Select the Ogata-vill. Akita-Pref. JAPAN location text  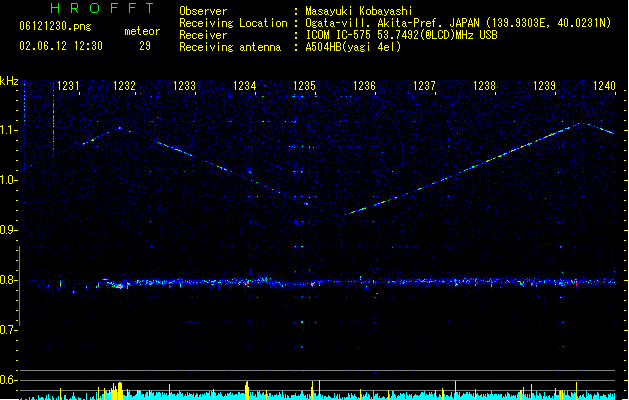point(458,23)
